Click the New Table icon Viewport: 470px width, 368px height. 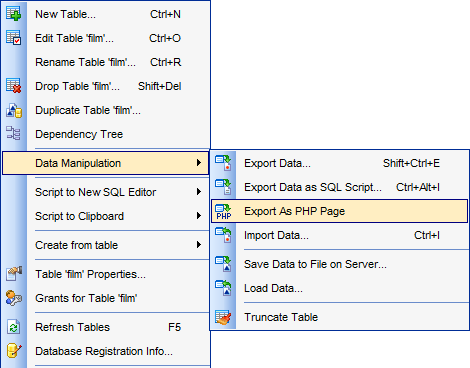pos(13,14)
